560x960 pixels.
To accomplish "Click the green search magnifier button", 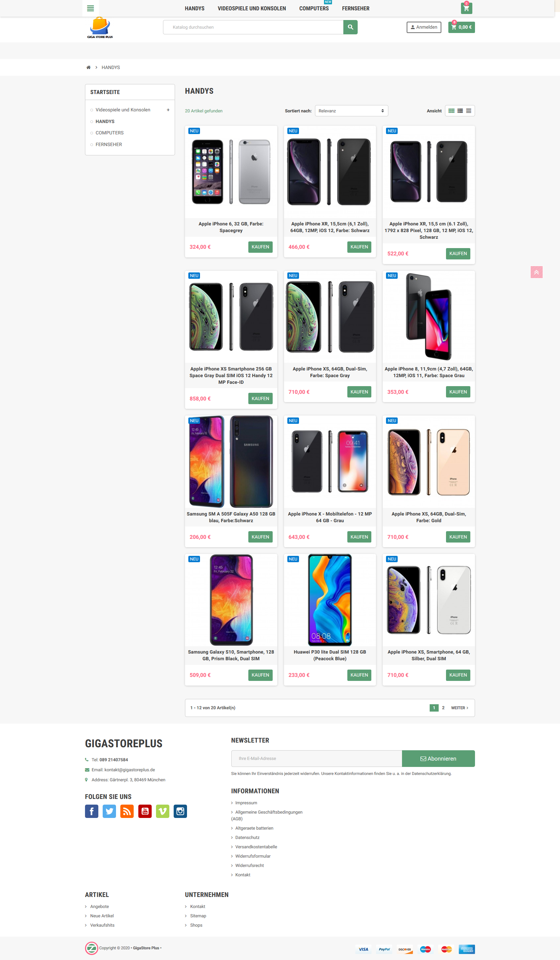I will [350, 27].
